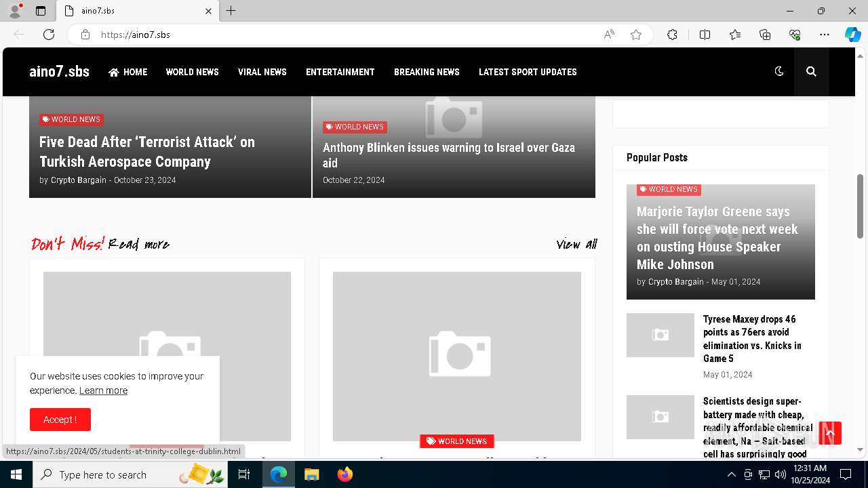Click the Home menu item
The height and width of the screenshot is (488, 868).
click(x=128, y=72)
